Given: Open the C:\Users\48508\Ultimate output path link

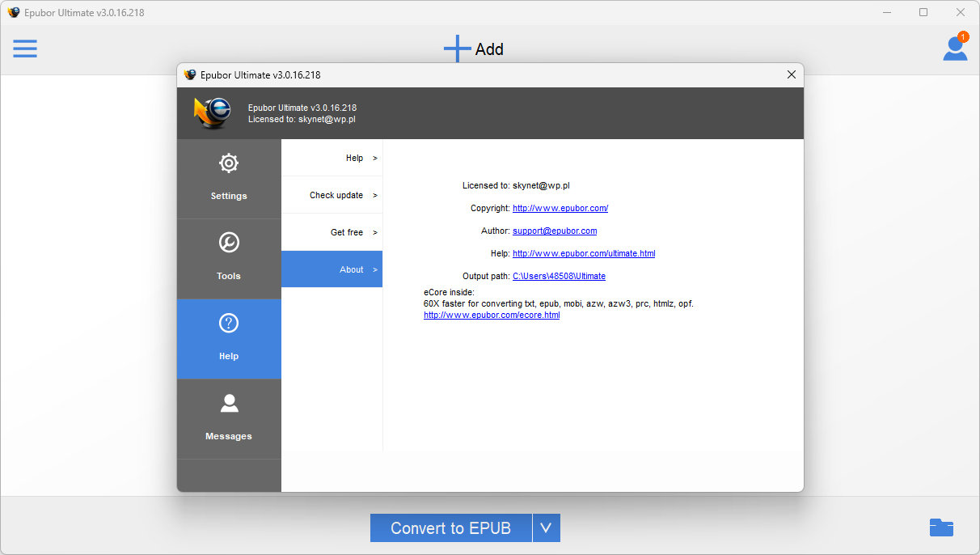Looking at the screenshot, I should (x=559, y=276).
